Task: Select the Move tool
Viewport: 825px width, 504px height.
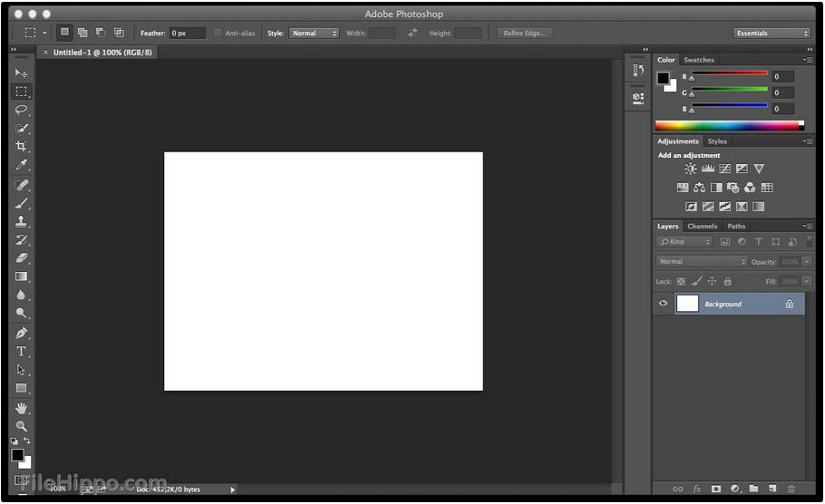Action: pos(21,73)
